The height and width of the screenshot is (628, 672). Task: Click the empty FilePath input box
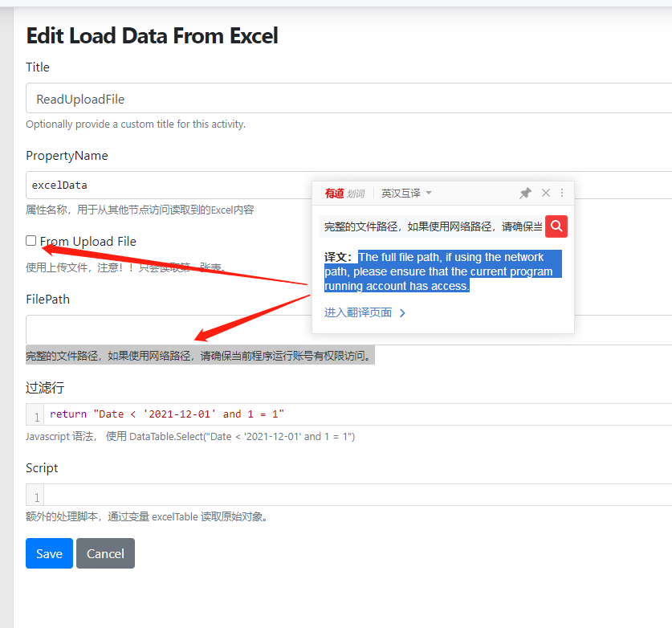coord(161,329)
